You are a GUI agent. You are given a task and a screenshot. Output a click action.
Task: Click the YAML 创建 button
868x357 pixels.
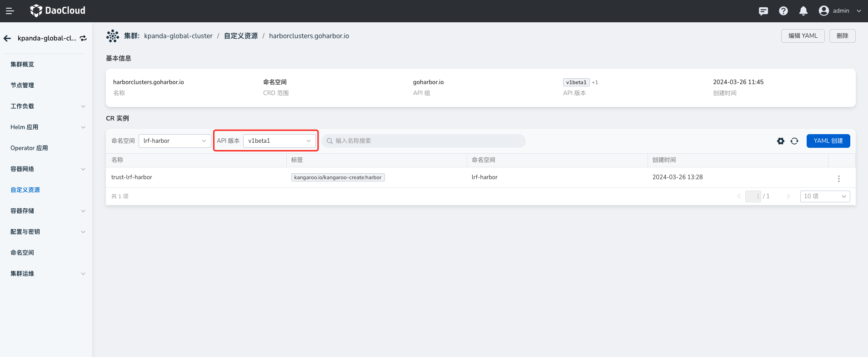828,141
